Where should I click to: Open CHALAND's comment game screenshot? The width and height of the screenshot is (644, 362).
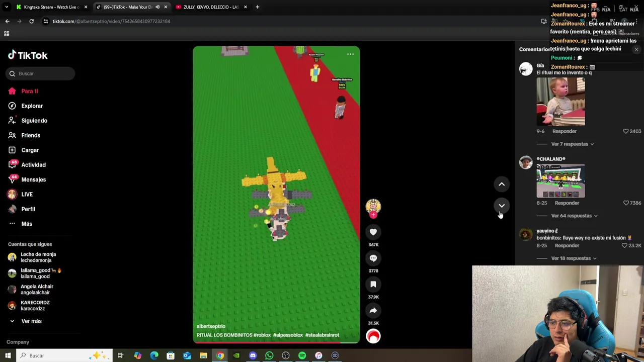click(560, 180)
